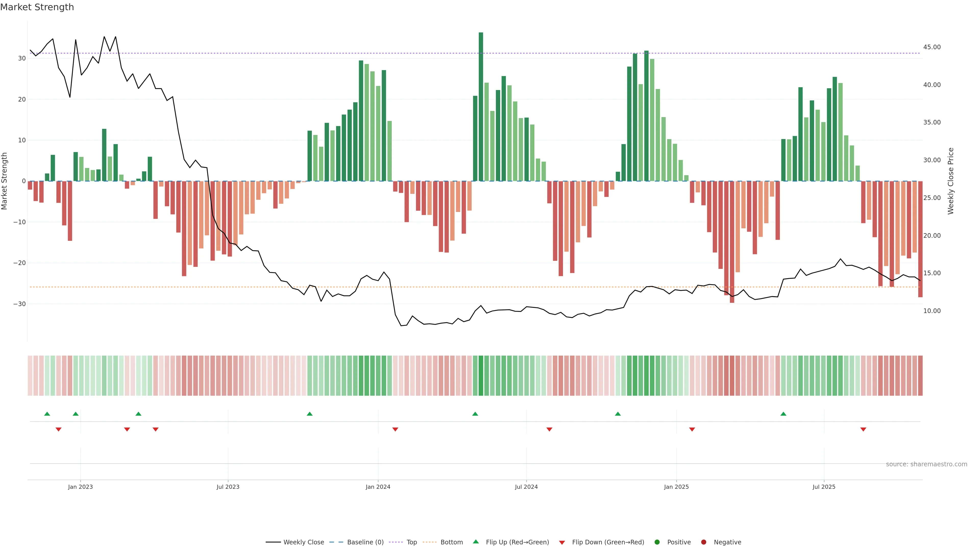Click the rightmost red heatmap strip cell

[920, 376]
